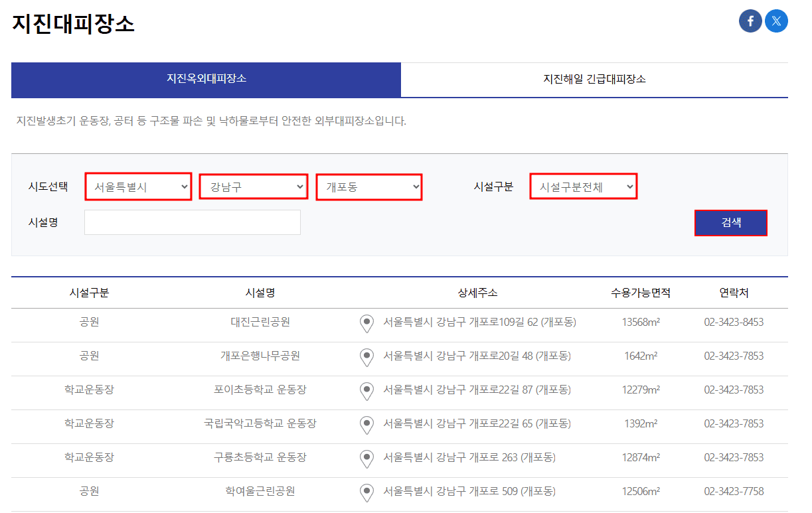Screen dimensions: 812x513
Task: Click phone number in 개포은행나무공원 row
Action: pyautogui.click(x=734, y=356)
